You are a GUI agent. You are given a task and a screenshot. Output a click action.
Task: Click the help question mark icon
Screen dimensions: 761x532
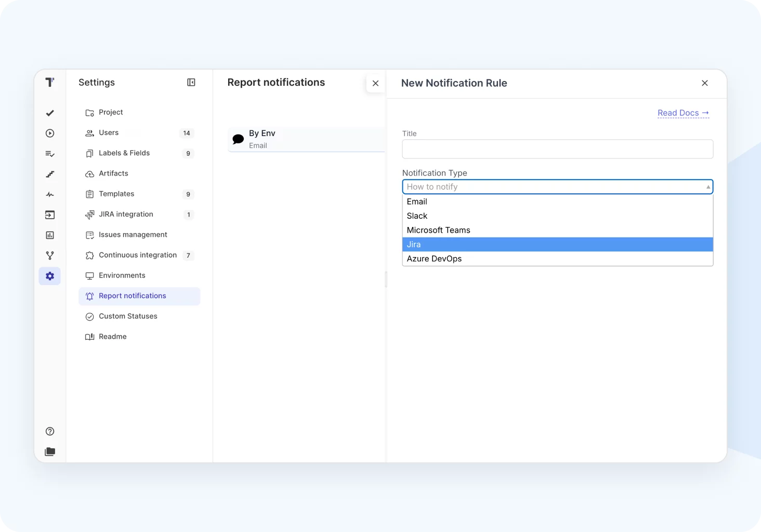[x=50, y=431]
